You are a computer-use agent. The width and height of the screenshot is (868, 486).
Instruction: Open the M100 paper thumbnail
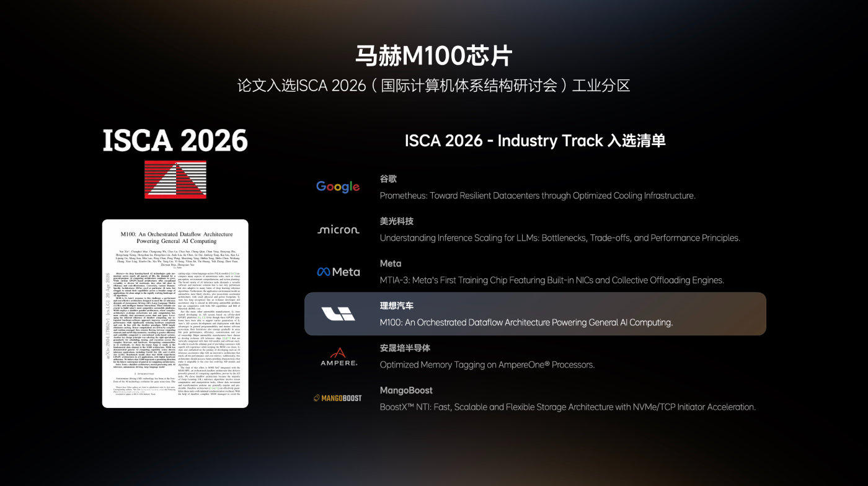[175, 314]
